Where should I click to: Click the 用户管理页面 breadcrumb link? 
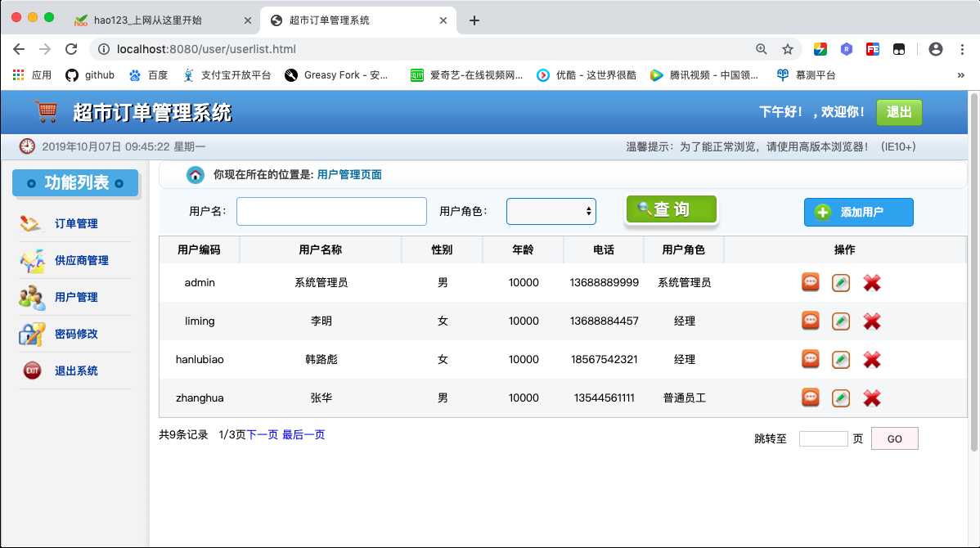coord(349,175)
